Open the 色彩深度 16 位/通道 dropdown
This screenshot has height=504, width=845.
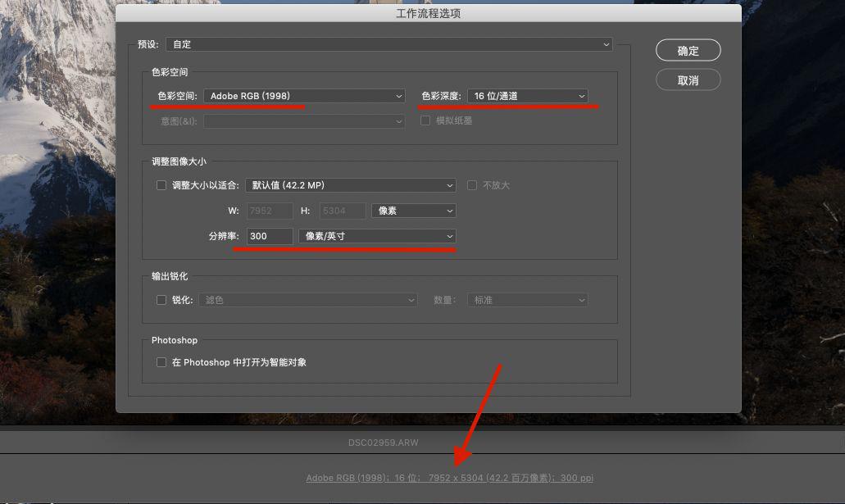pyautogui.click(x=528, y=96)
